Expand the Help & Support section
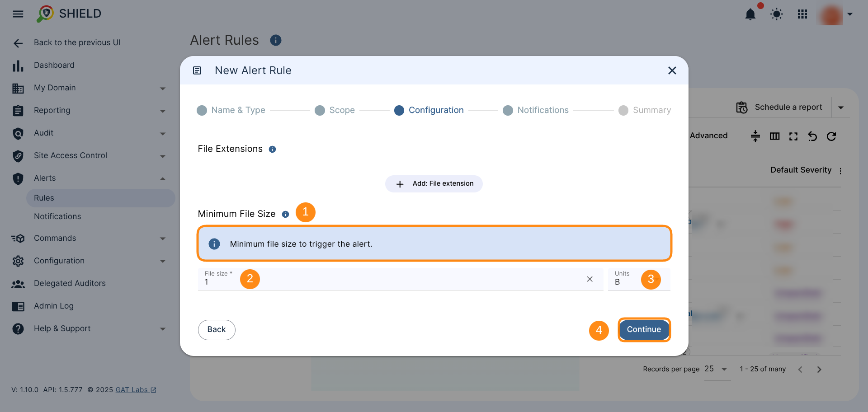 [x=163, y=329]
